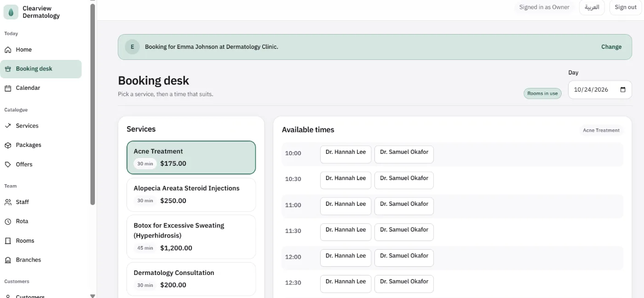Image resolution: width=644 pixels, height=298 pixels.
Task: Select the Acne Treatment service card
Action: pyautogui.click(x=191, y=158)
